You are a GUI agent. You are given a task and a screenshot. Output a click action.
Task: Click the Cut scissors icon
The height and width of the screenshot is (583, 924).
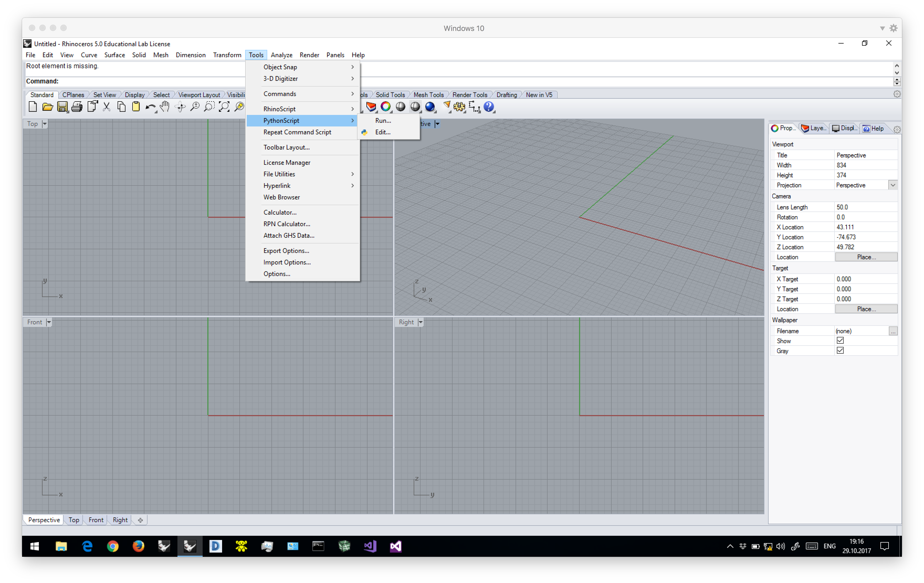tap(107, 107)
